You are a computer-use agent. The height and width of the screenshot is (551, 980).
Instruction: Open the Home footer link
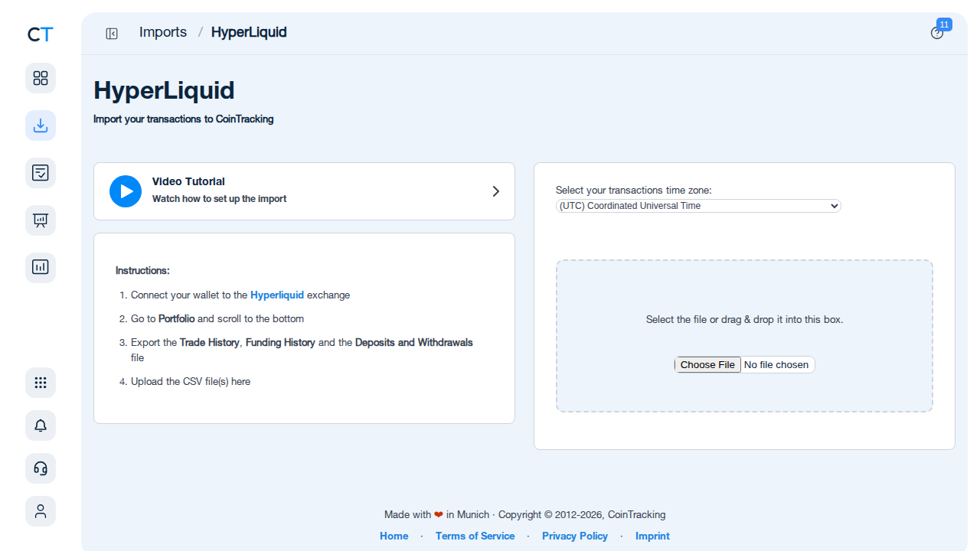(x=394, y=536)
